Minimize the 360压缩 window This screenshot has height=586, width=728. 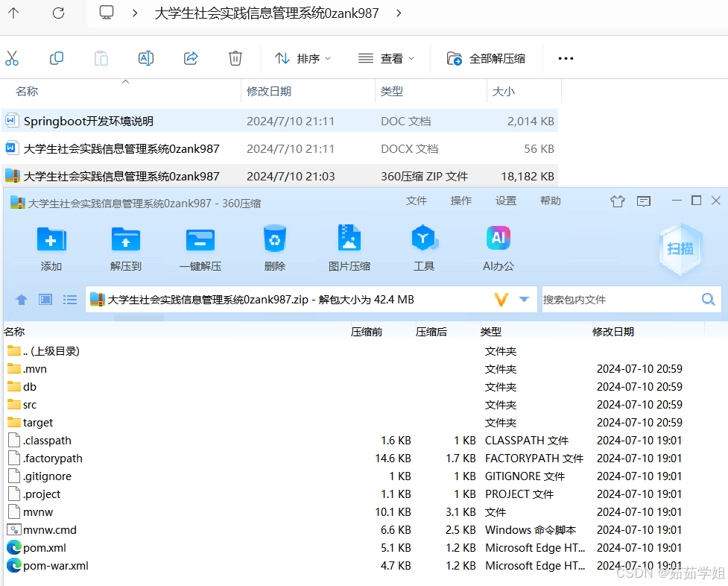click(677, 201)
